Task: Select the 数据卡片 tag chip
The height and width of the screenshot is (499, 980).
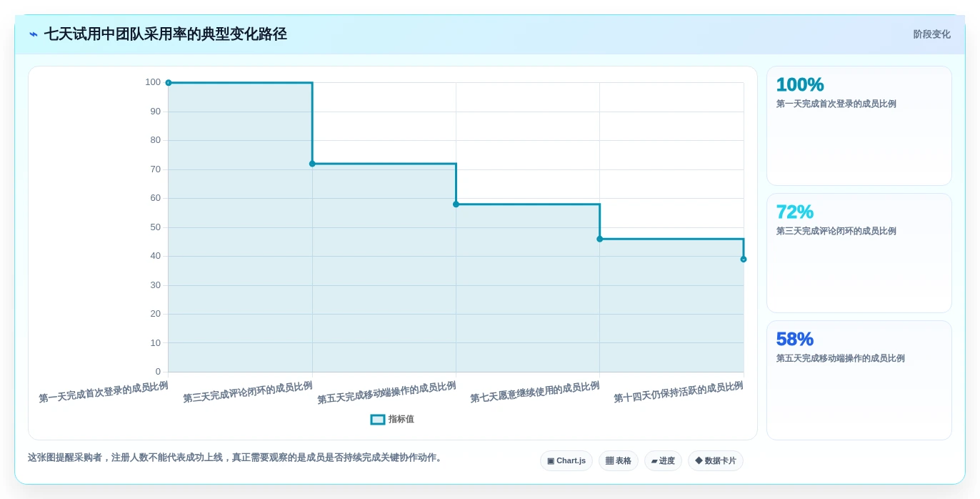Action: 716,461
